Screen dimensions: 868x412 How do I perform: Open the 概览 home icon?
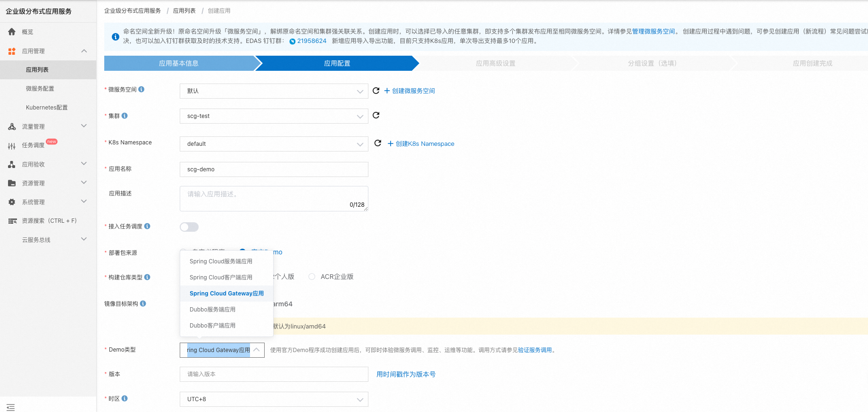pyautogui.click(x=12, y=32)
